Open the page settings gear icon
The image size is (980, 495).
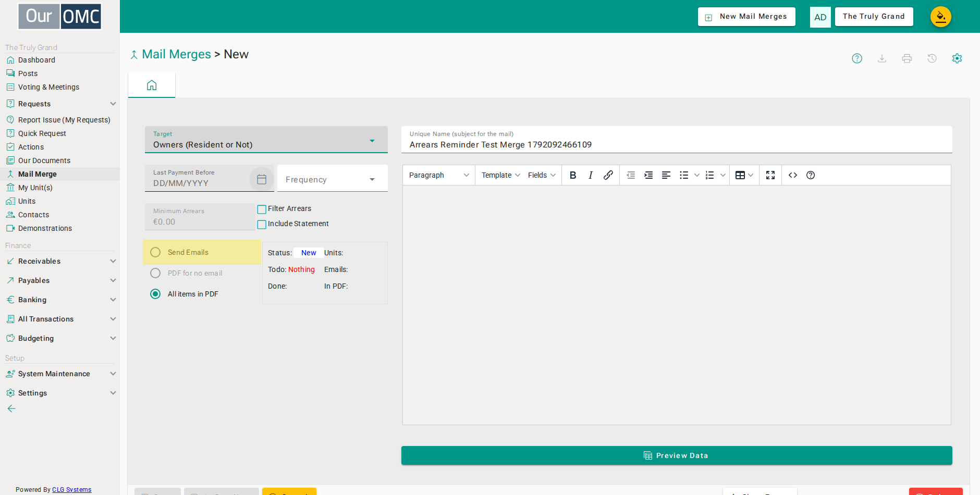(x=957, y=58)
